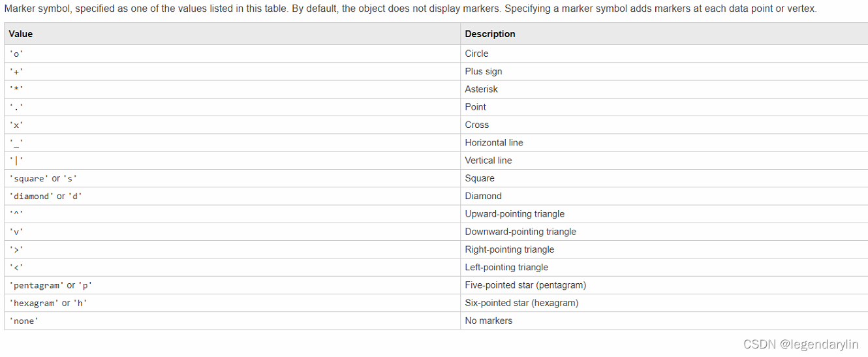
Task: Click the 'o' circle marker value
Action: pos(16,54)
